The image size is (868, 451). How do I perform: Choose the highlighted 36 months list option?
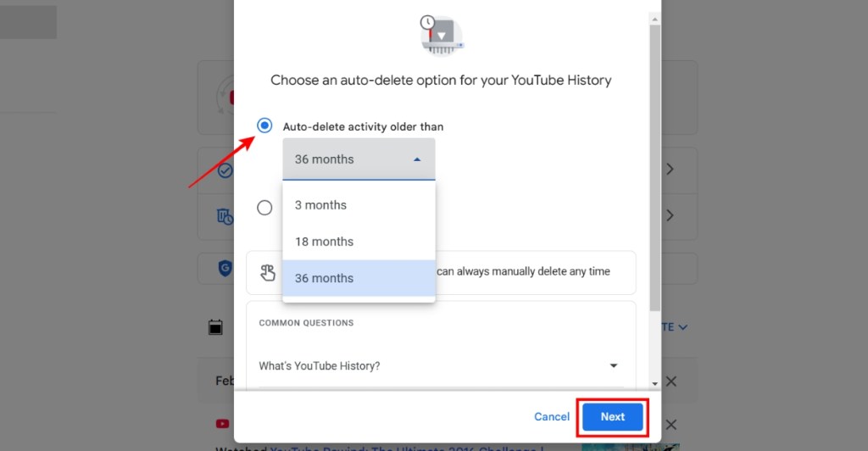[359, 278]
